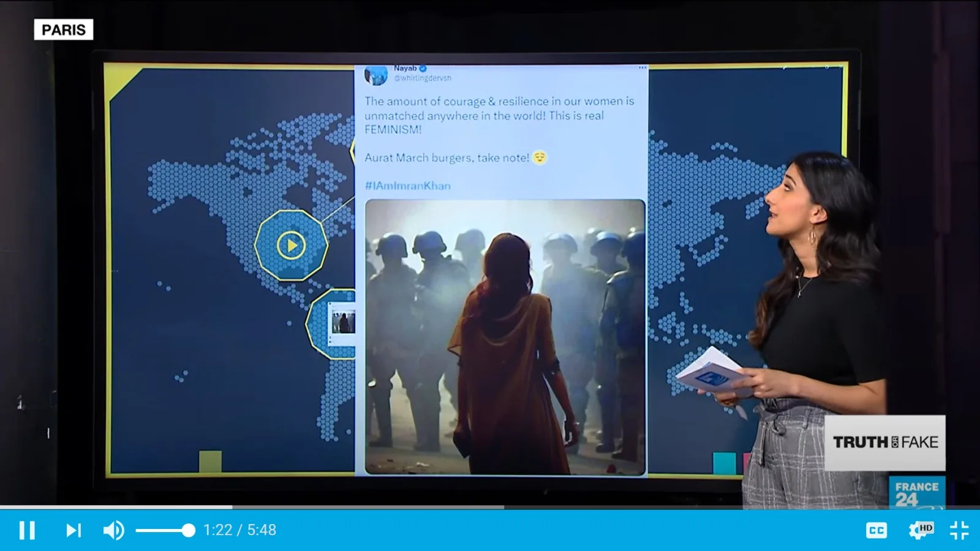The height and width of the screenshot is (551, 980).
Task: Click the Nayab account name
Action: pos(405,69)
